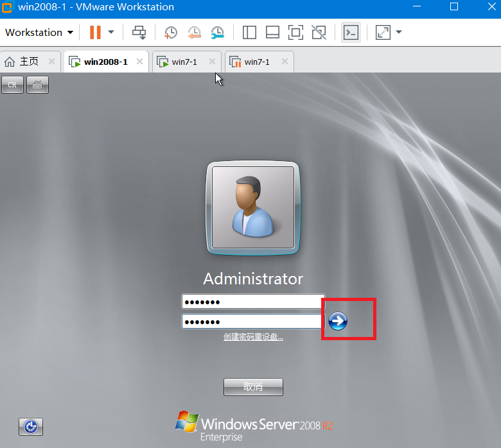Maximize the VMware Workstation window
The height and width of the screenshot is (448, 501).
pyautogui.click(x=454, y=6)
